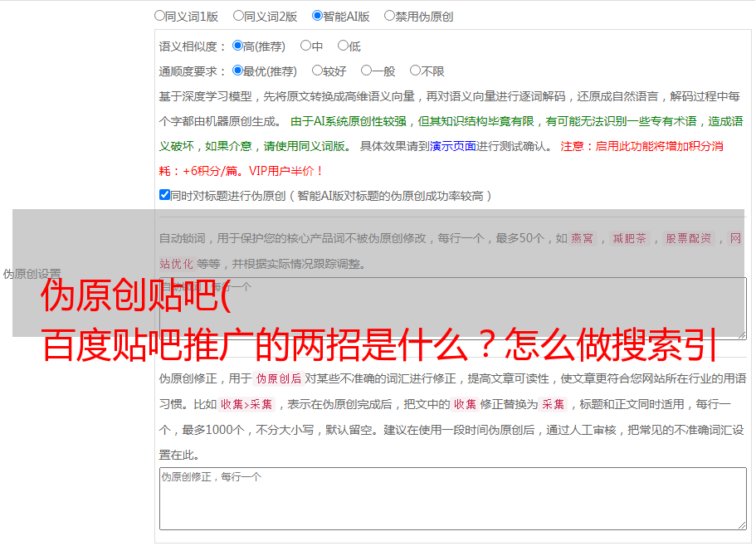Choose 较好 for 通顺度要求
This screenshot has width=756, height=546.
tap(317, 71)
